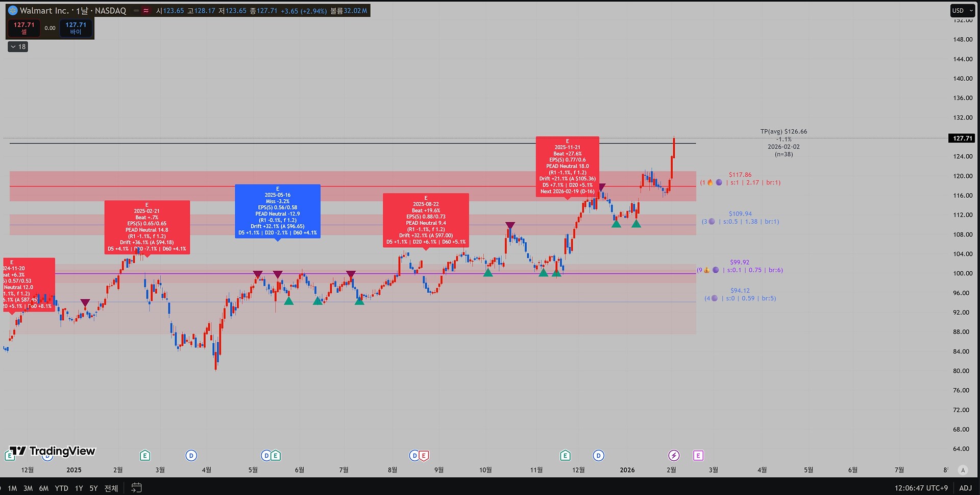Viewport: 980px width, 495px height.
Task: Open the 1날 interval selector in the legend
Action: click(x=82, y=10)
